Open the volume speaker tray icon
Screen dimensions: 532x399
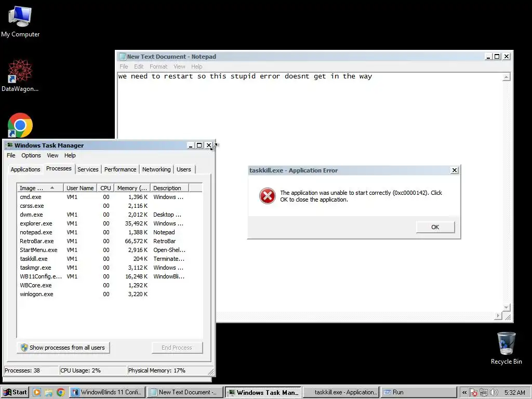(x=494, y=393)
